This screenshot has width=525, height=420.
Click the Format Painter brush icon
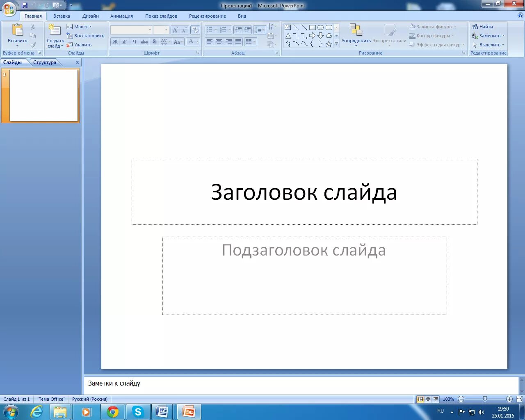[x=33, y=45]
